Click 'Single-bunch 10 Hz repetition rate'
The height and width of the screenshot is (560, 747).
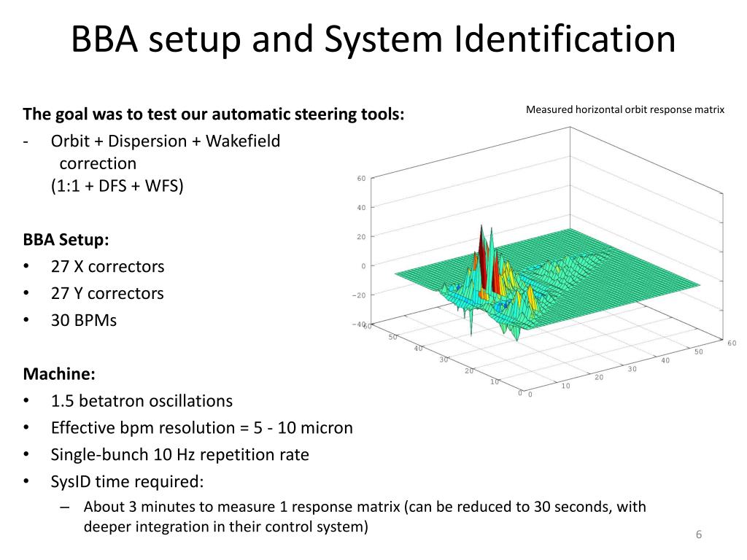pos(179,455)
